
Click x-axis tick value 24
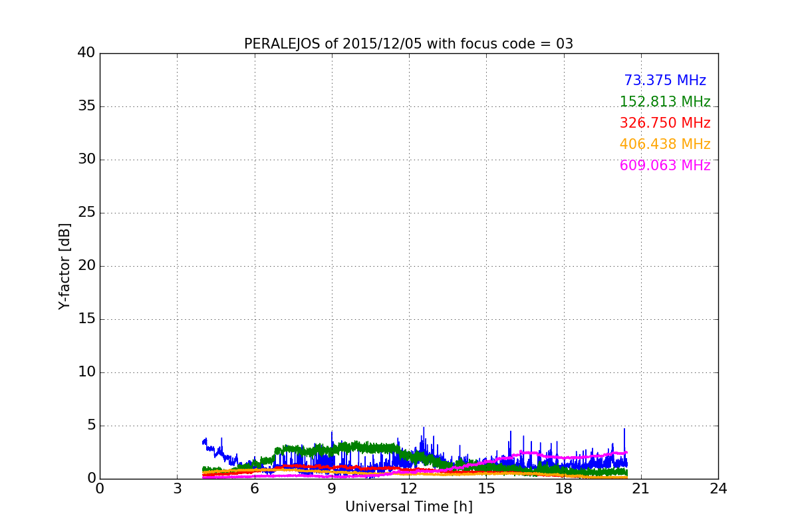[x=718, y=489]
